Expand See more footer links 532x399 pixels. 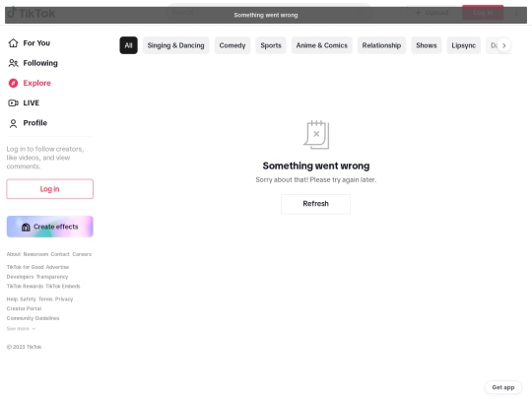[x=21, y=329]
